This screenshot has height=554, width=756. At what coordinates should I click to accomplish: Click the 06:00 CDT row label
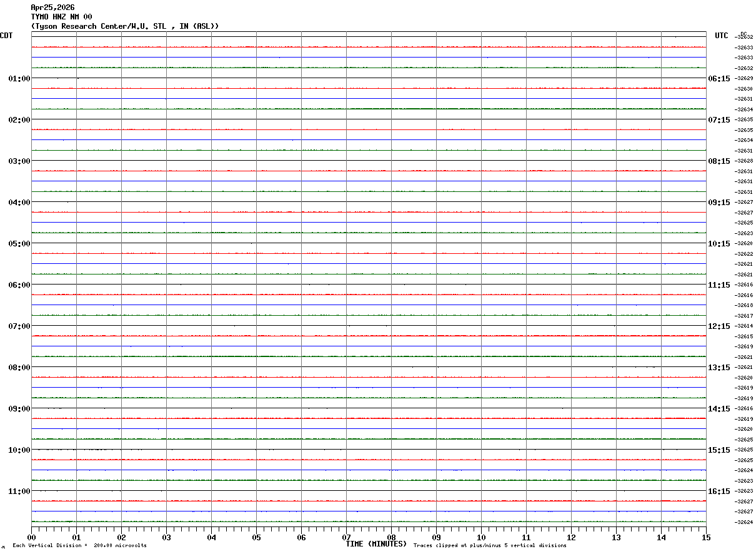[19, 285]
